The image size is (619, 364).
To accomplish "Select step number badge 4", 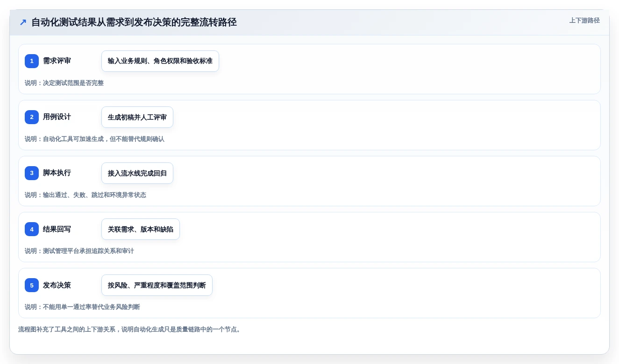I will 32,229.
